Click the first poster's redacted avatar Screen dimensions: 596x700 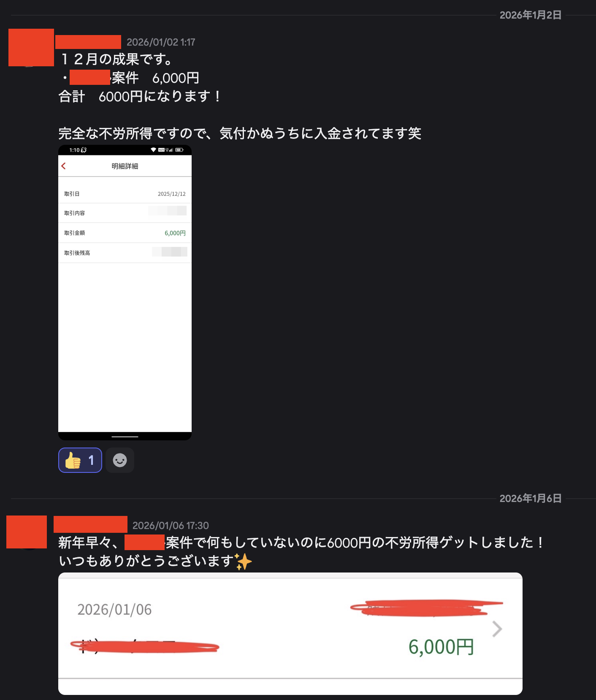(x=31, y=47)
